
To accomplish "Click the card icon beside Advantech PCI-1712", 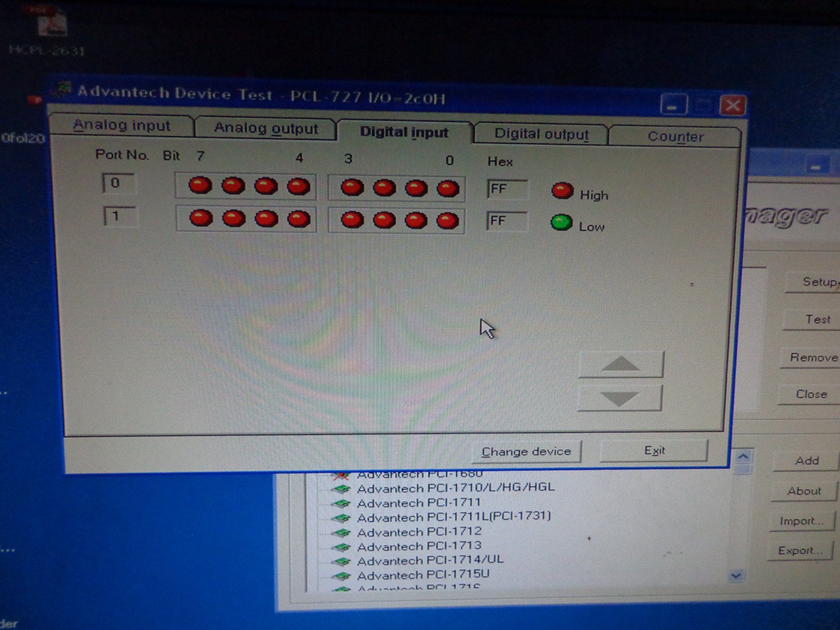I will click(x=341, y=532).
